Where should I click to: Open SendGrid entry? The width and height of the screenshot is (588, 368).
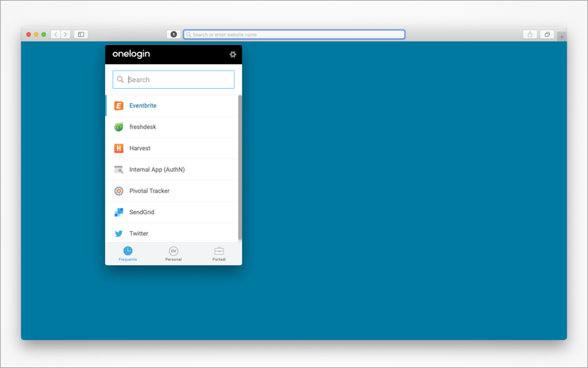coord(172,212)
